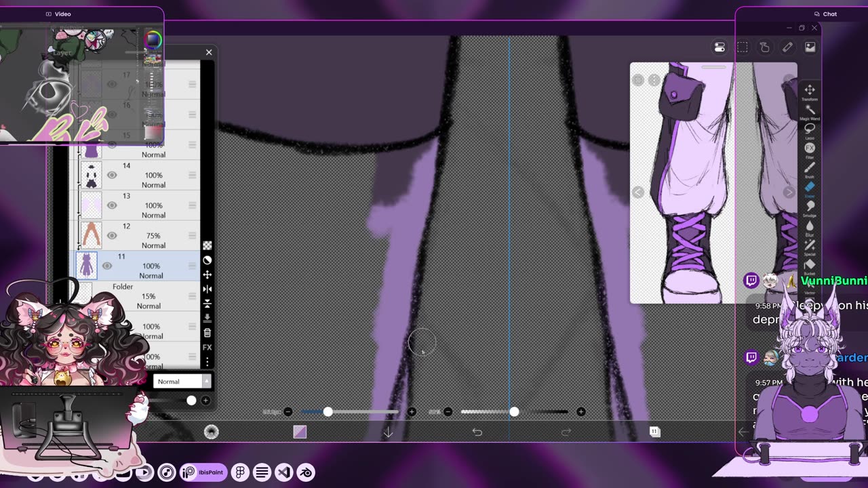Decrease brush thickness with minus button

288,411
